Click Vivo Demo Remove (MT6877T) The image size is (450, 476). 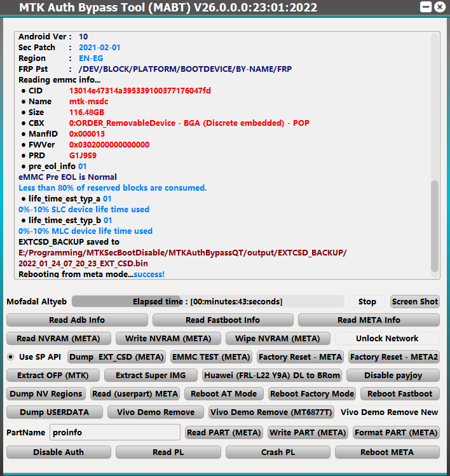pyautogui.click(x=271, y=412)
